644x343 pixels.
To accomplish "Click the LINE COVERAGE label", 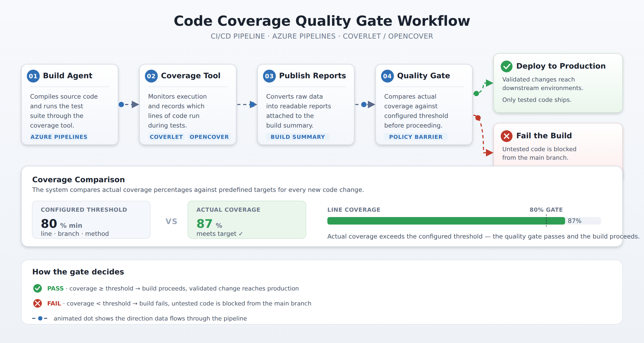I will 354,210.
